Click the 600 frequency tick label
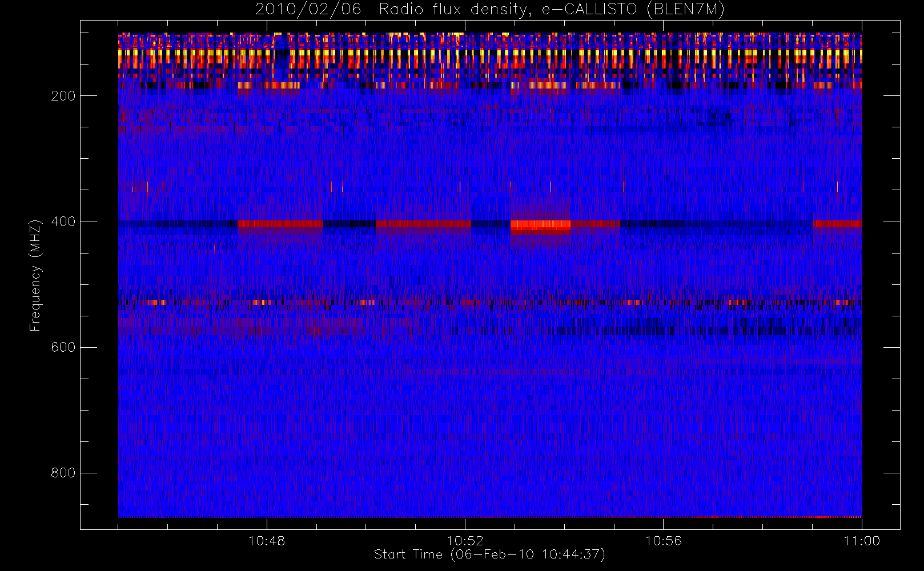Image resolution: width=924 pixels, height=571 pixels. click(x=63, y=347)
